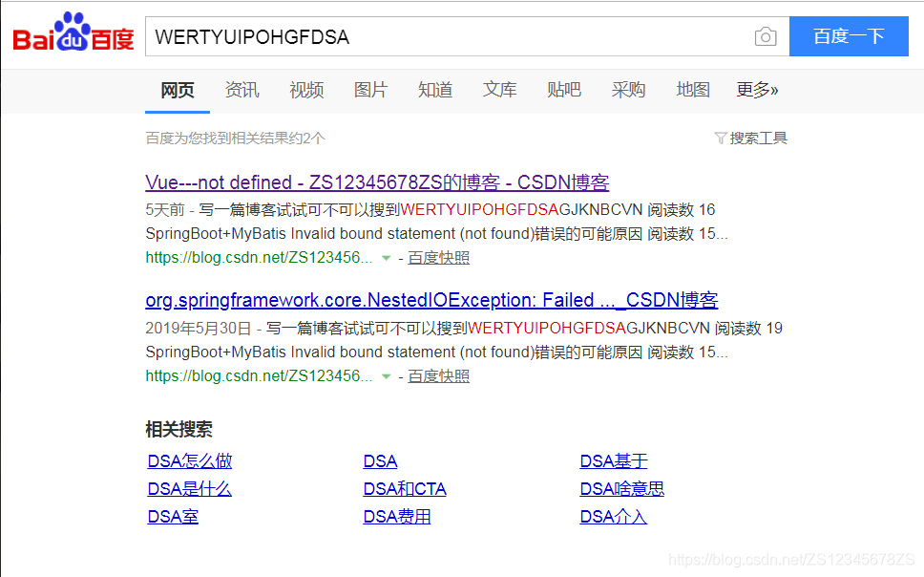The image size is (924, 577).
Task: Click related search DSA费用
Action: pyautogui.click(x=397, y=516)
